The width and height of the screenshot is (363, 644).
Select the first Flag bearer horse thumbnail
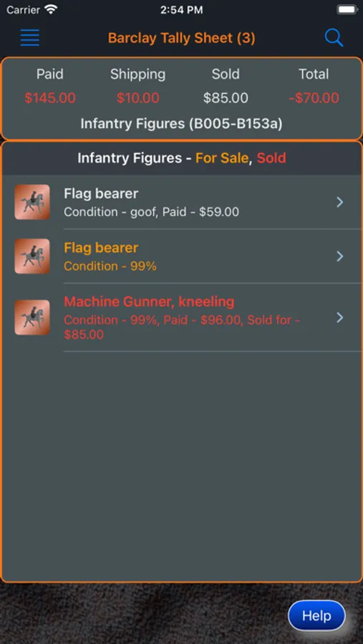pyautogui.click(x=32, y=202)
